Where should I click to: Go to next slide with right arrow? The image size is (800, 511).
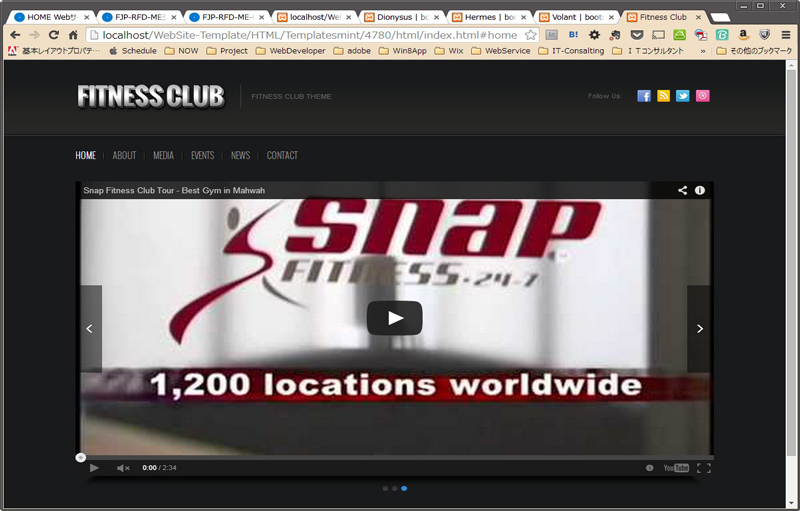(699, 329)
